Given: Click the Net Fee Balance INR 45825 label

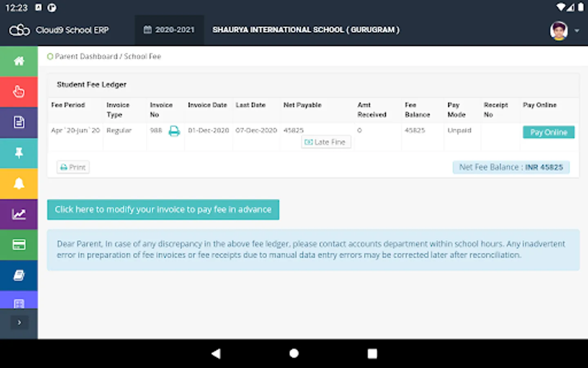Looking at the screenshot, I should click(x=511, y=167).
